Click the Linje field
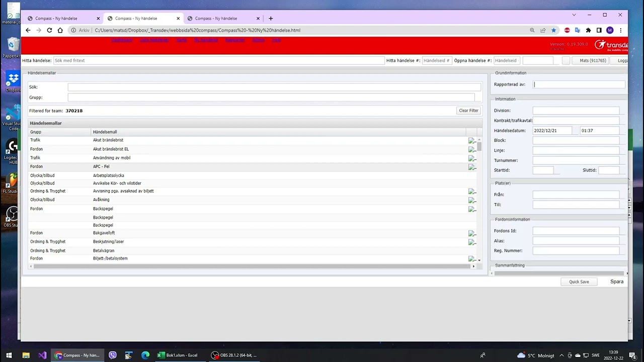The height and width of the screenshot is (362, 644). pos(576,150)
